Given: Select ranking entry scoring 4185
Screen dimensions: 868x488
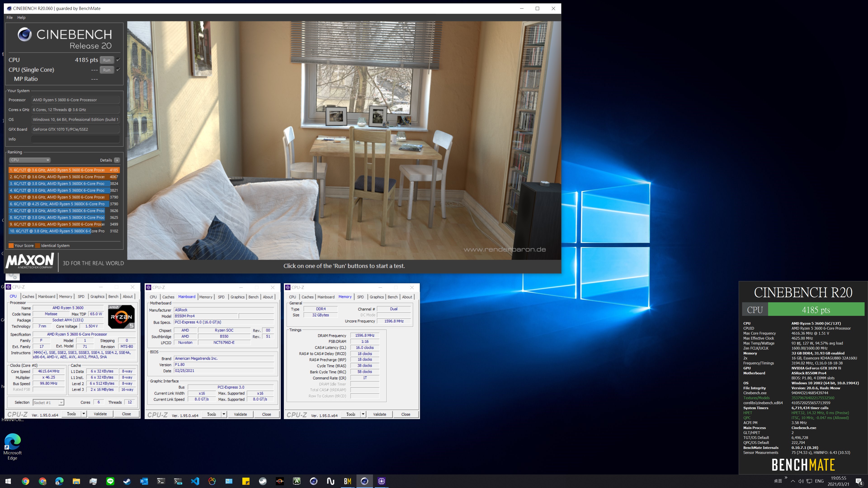Looking at the screenshot, I should (x=64, y=170).
